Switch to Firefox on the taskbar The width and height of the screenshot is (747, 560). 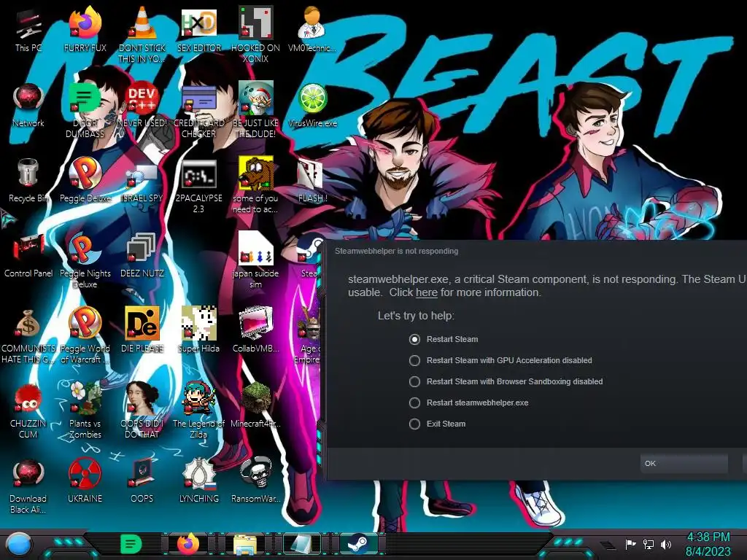coord(187,544)
